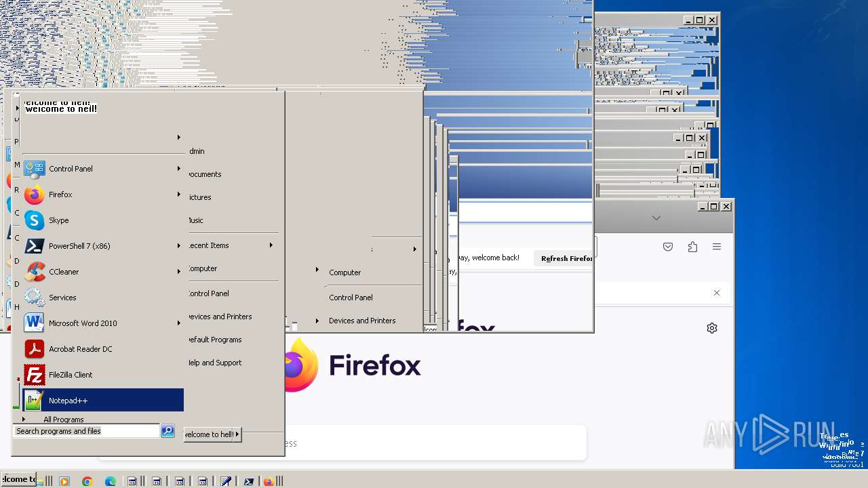Image resolution: width=868 pixels, height=488 pixels.
Task: Click the 'Search programs and files' box
Action: point(87,431)
